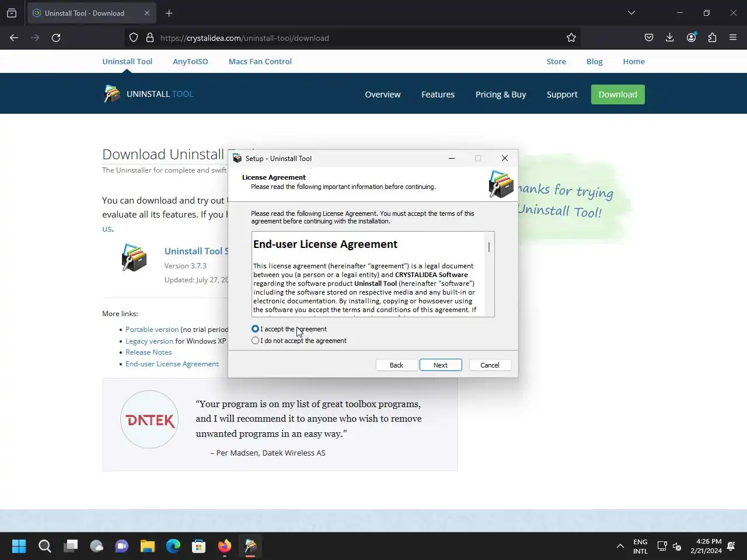This screenshot has height=560, width=747.
Task: Open Microsoft Store from taskbar
Action: [x=199, y=546]
